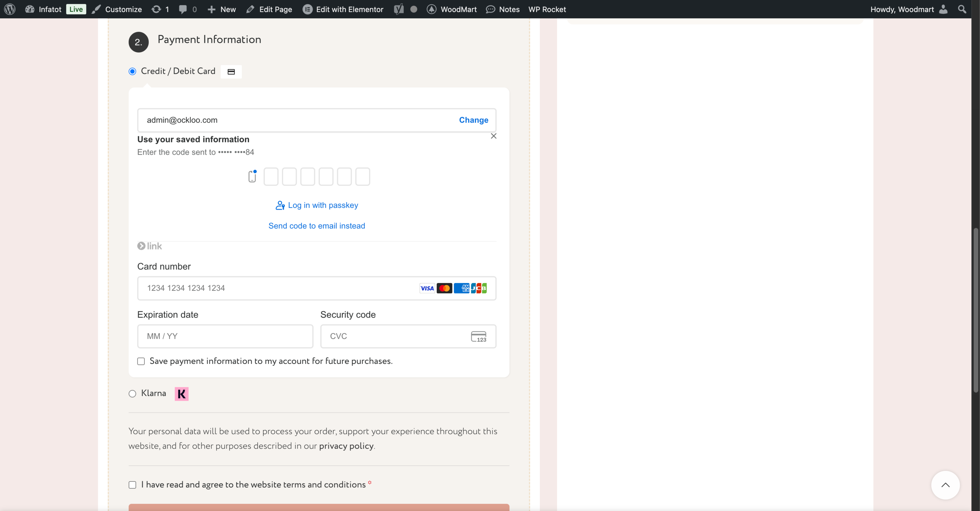Image resolution: width=980 pixels, height=511 pixels.
Task: Click the Payment Information heading
Action: point(209,40)
